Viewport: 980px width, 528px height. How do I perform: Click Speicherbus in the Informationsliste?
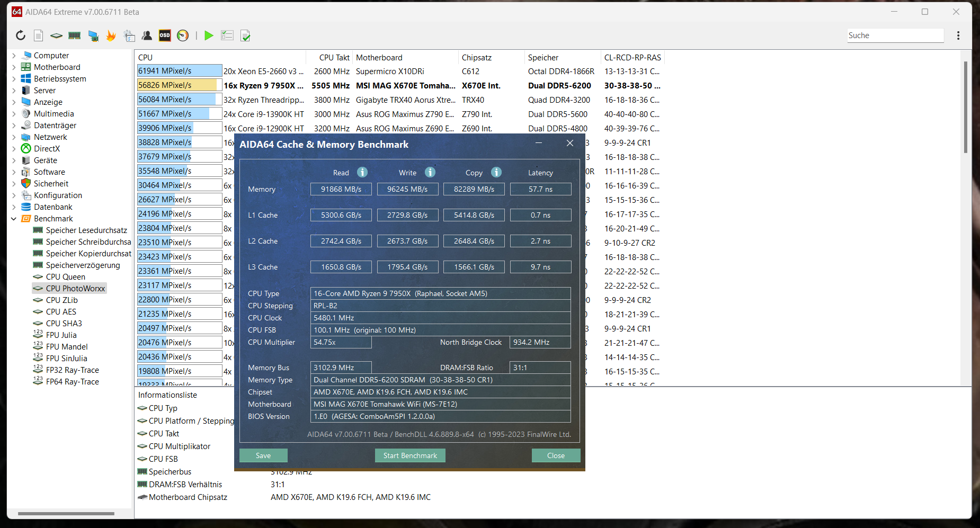170,471
